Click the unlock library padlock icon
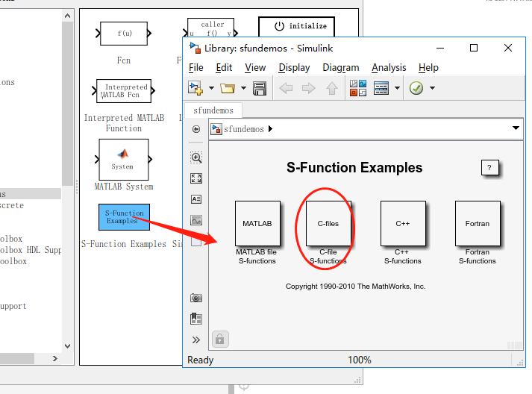Image resolution: width=532 pixels, height=394 pixels. (x=220, y=339)
